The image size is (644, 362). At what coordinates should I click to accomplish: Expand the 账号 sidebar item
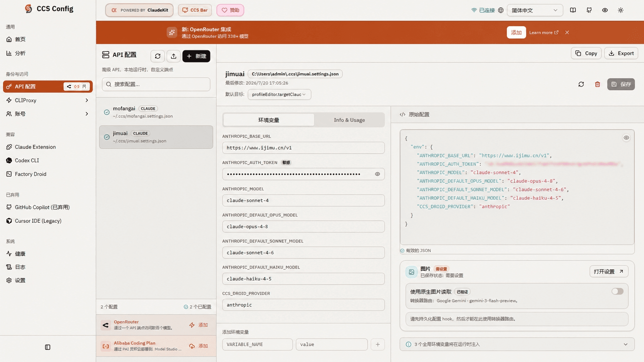48,114
